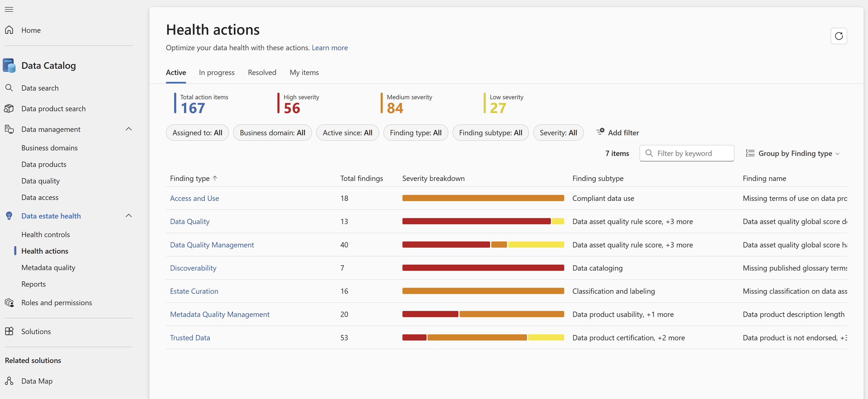Open the hamburger navigation menu icon
868x399 pixels.
9,9
